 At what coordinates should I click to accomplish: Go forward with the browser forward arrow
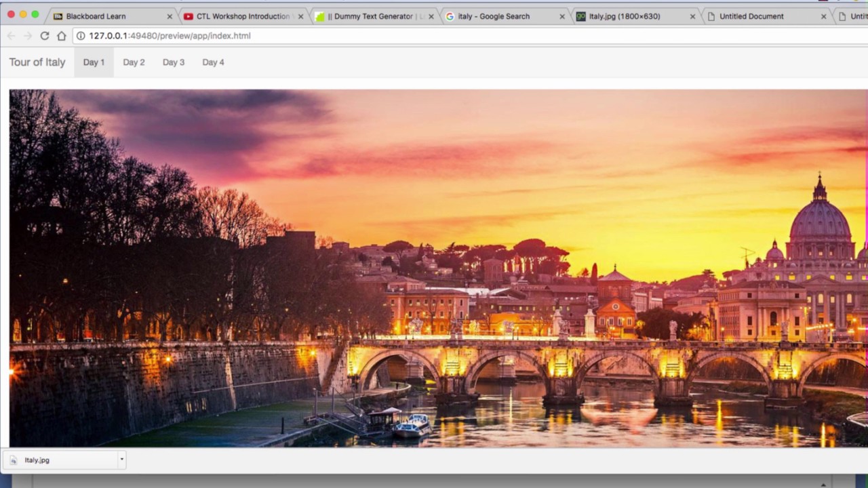click(27, 36)
